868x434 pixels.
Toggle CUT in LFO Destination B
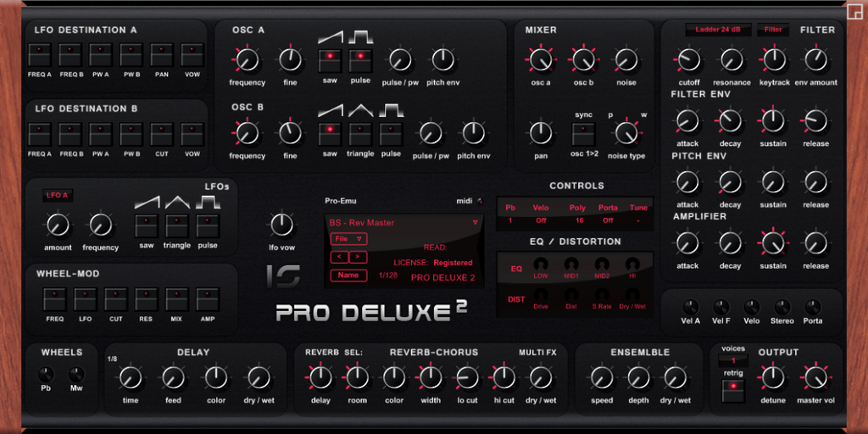pos(162,135)
